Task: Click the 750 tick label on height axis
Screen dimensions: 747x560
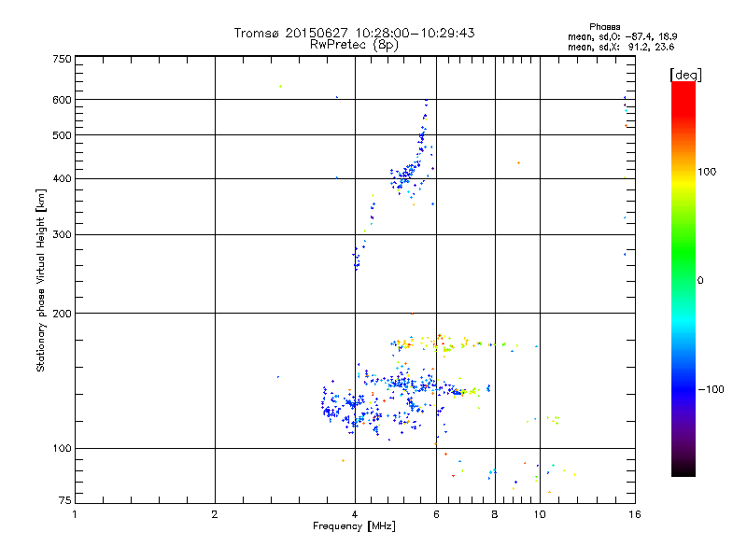Action: click(x=62, y=59)
